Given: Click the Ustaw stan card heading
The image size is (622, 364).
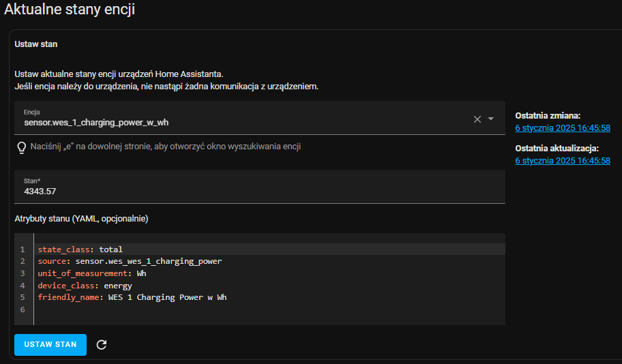Looking at the screenshot, I should pos(36,44).
